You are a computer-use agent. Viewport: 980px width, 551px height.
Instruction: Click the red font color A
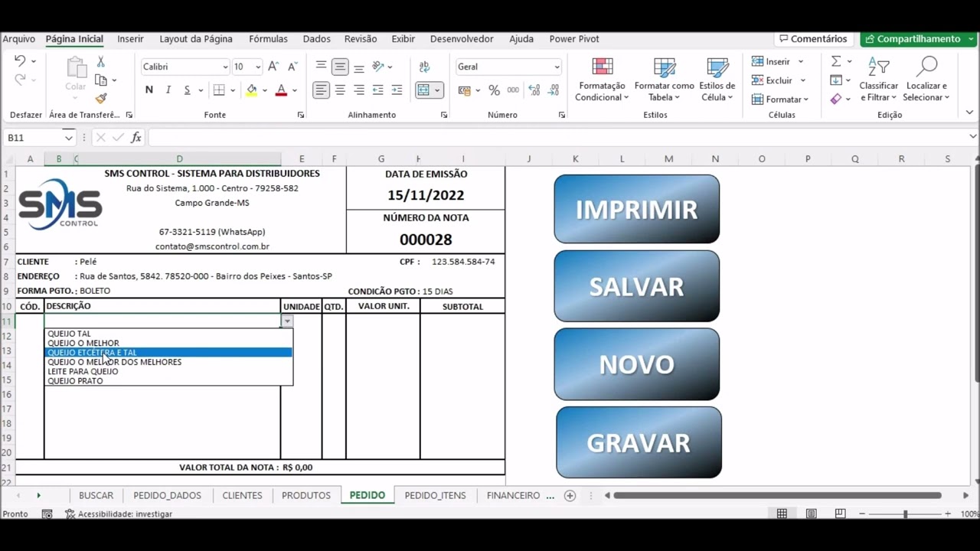coord(281,90)
